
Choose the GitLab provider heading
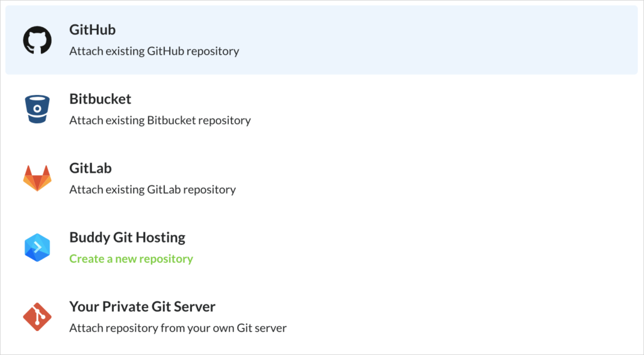(x=91, y=168)
